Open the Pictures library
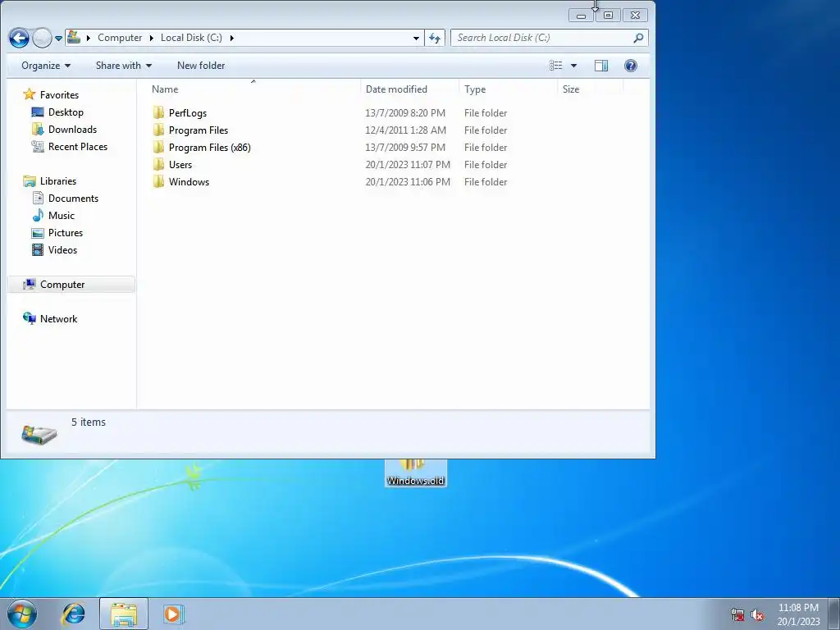Screen dimensions: 840x630 click(66, 232)
